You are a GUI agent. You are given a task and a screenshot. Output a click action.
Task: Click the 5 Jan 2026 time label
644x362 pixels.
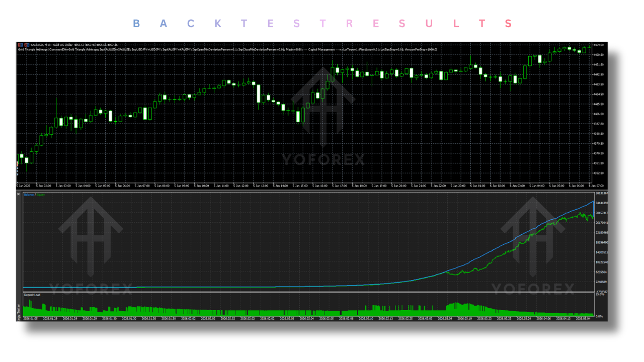pos(23,186)
